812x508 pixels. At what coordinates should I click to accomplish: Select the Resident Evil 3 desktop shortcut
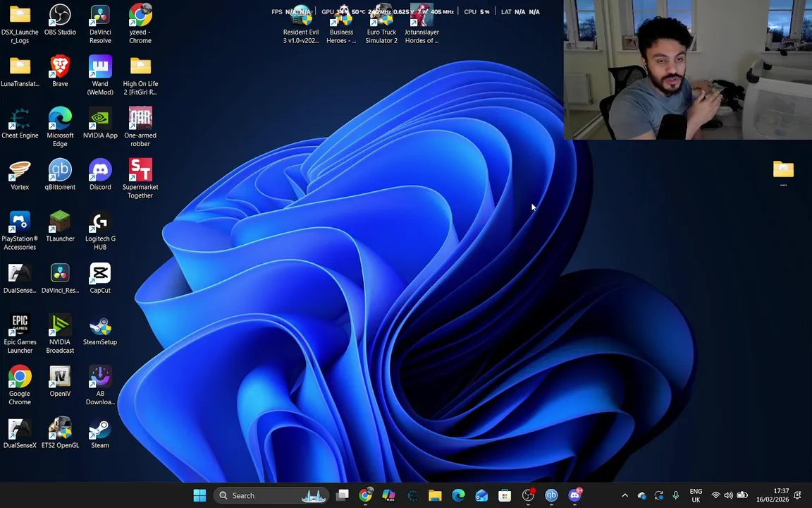point(301,25)
